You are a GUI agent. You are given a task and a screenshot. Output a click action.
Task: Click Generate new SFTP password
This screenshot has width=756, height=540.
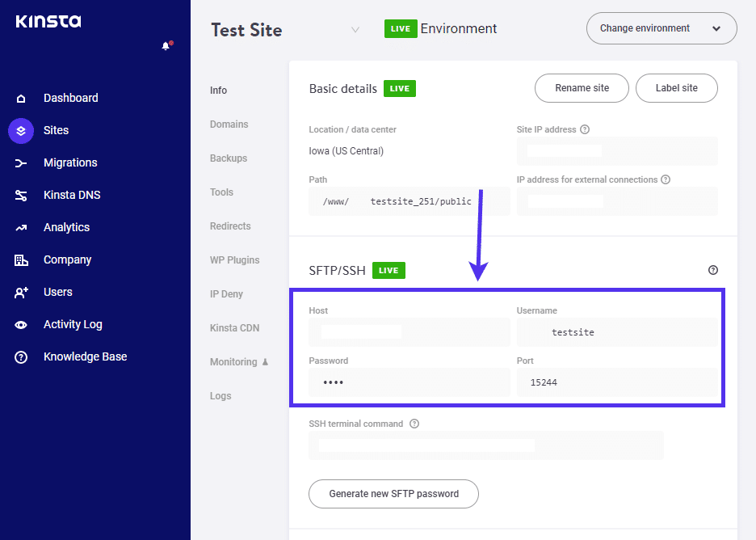click(x=393, y=494)
